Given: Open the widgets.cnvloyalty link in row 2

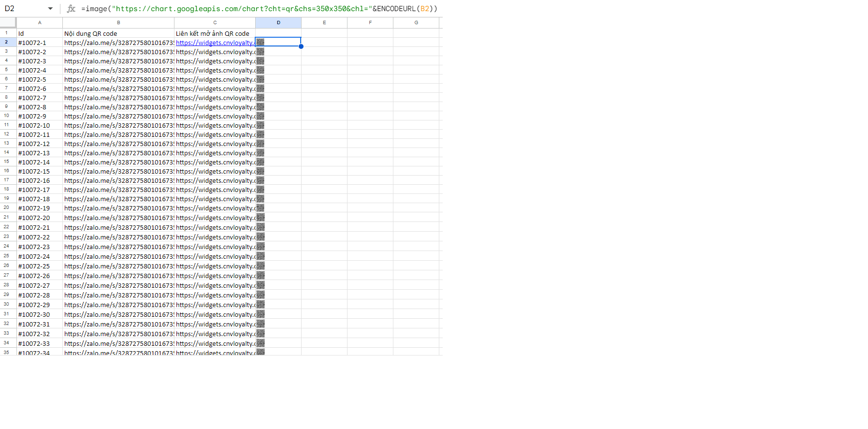Looking at the screenshot, I should tap(215, 43).
